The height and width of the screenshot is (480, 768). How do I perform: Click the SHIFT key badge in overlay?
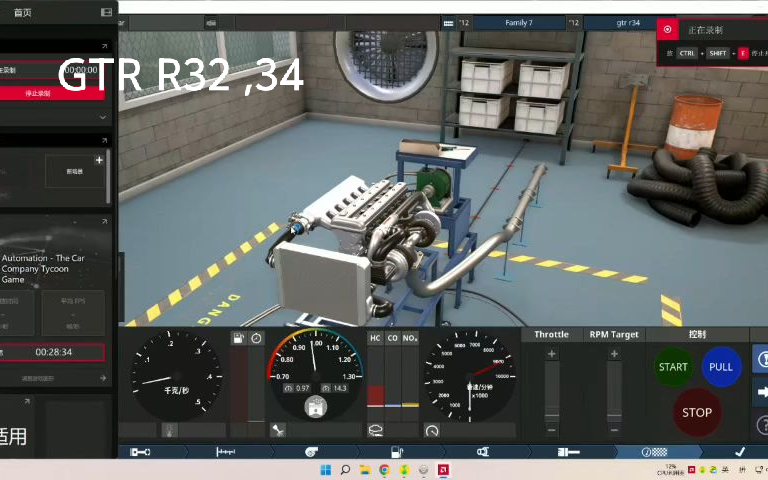click(x=718, y=53)
